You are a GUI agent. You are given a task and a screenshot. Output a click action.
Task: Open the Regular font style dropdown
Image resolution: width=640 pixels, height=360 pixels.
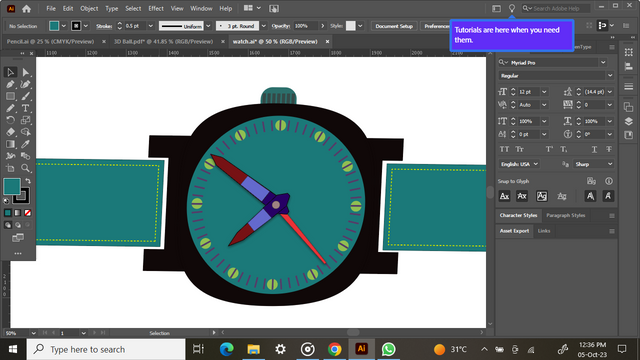(x=610, y=76)
